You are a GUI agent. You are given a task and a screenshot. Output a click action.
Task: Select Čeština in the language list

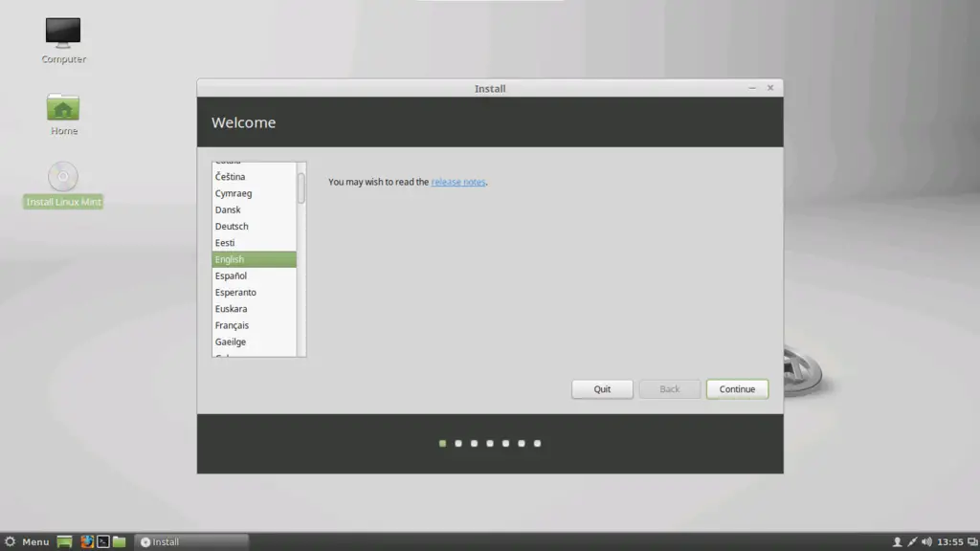tap(254, 177)
